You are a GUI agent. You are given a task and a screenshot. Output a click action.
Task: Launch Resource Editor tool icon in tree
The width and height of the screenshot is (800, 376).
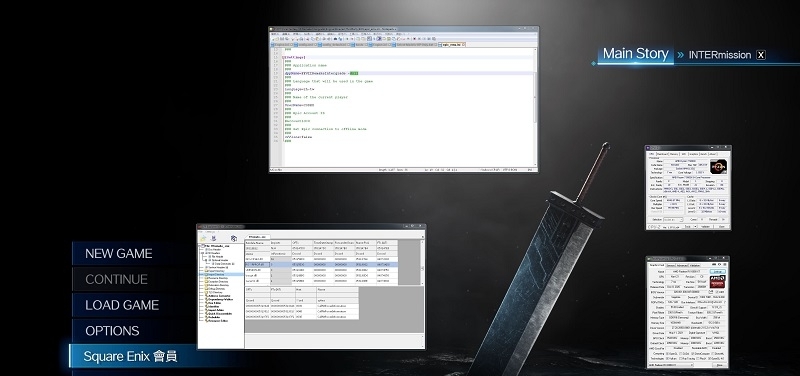pos(207,321)
